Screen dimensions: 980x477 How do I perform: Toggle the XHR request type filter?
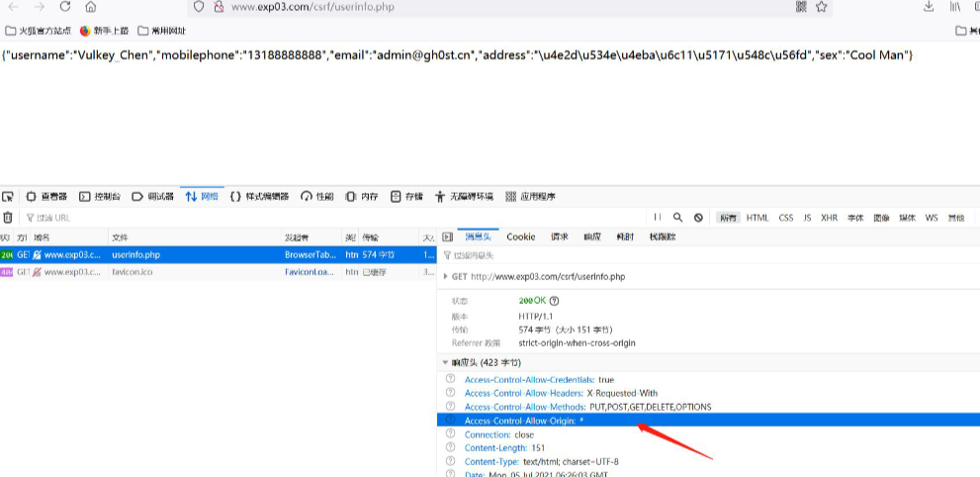pyautogui.click(x=829, y=218)
